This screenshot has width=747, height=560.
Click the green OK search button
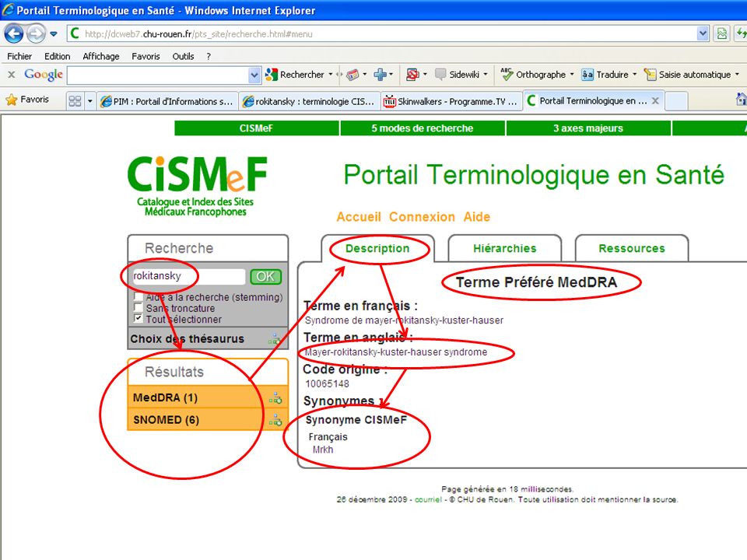(266, 277)
